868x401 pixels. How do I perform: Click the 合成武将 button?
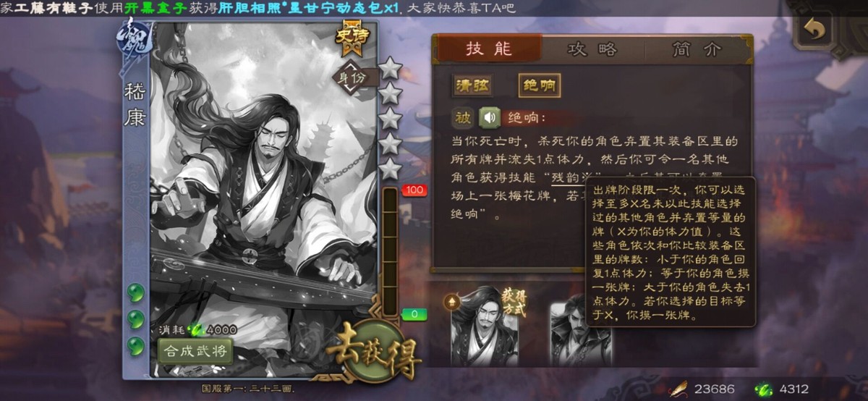point(195,352)
